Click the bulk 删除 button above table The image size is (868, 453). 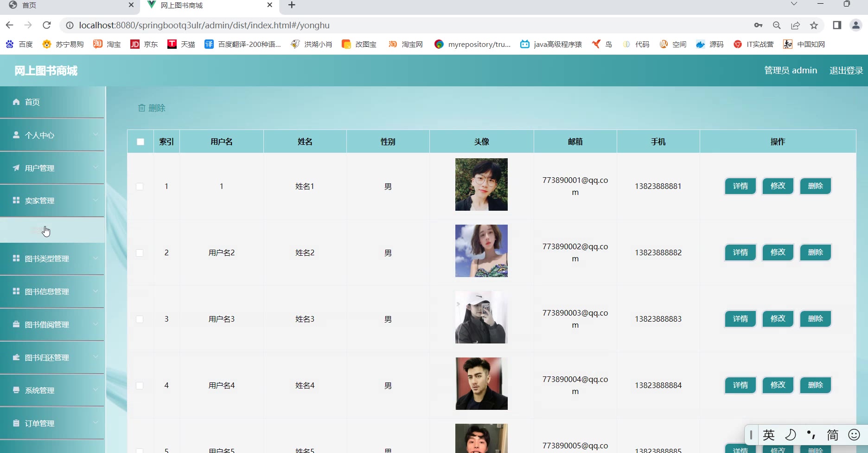152,108
